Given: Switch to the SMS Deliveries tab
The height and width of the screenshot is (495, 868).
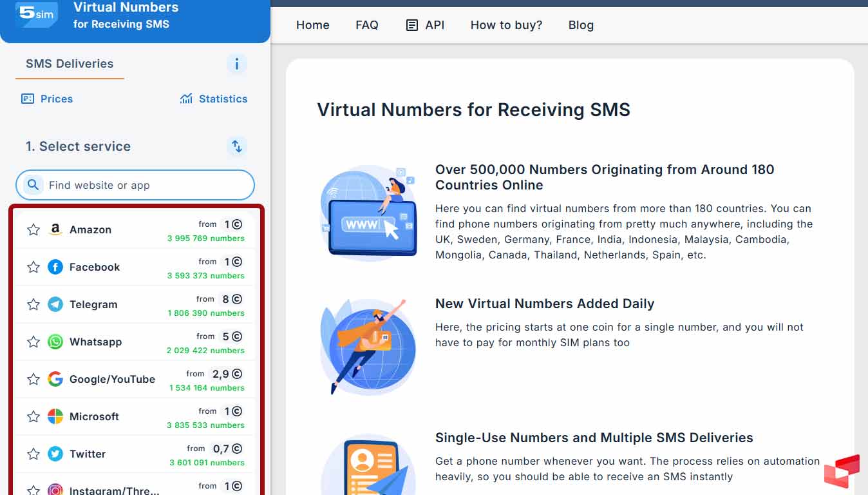Looking at the screenshot, I should (x=70, y=64).
